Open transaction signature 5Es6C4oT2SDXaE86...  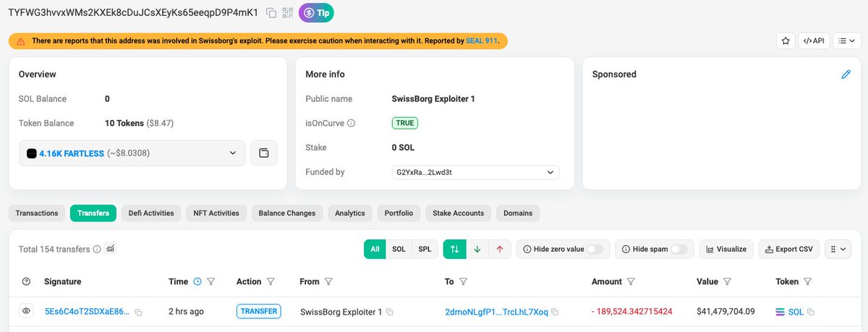(x=88, y=312)
